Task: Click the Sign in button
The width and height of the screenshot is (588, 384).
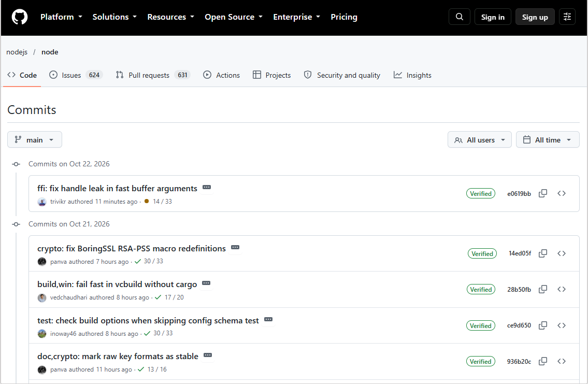Action: point(493,17)
